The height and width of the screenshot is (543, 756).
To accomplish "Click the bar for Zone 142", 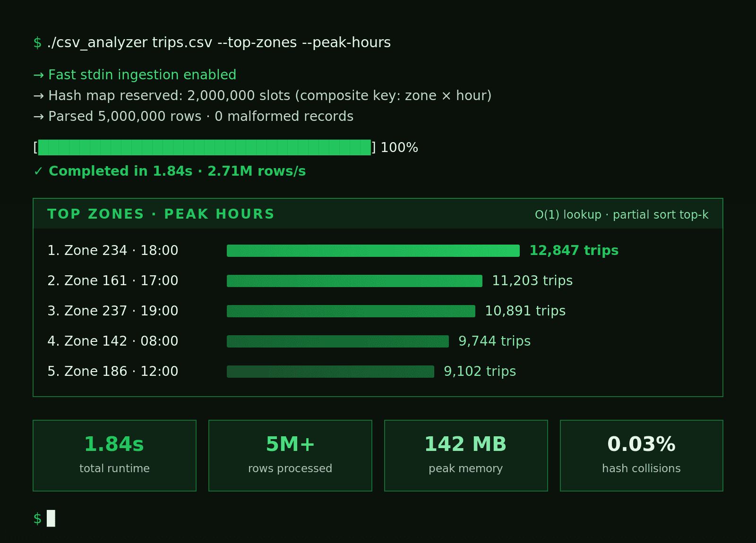I will point(338,341).
